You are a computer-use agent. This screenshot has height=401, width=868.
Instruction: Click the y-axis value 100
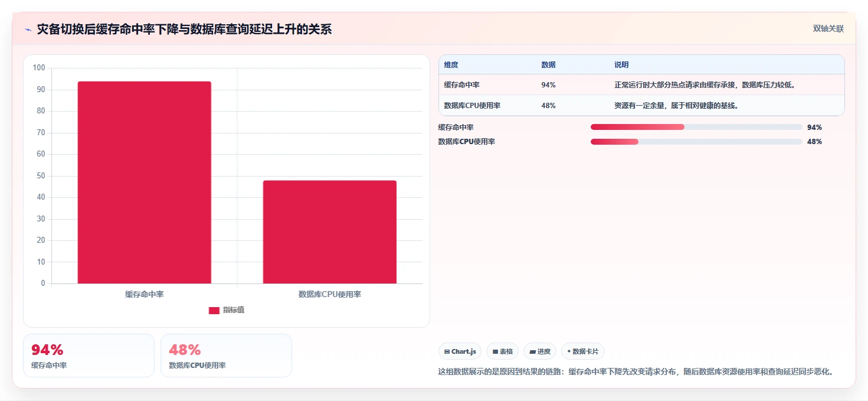(39, 68)
